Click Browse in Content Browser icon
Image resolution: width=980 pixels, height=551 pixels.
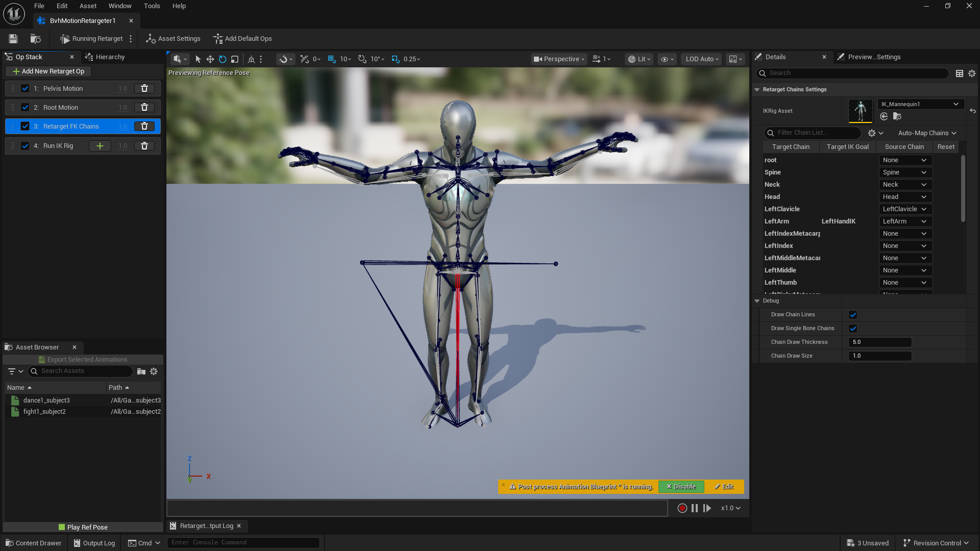pos(35,39)
